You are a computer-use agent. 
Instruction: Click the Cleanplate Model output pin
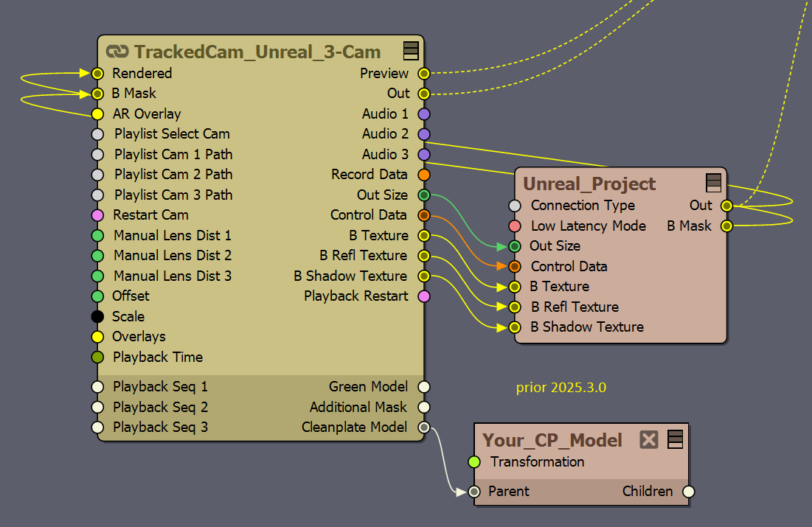tap(423, 427)
